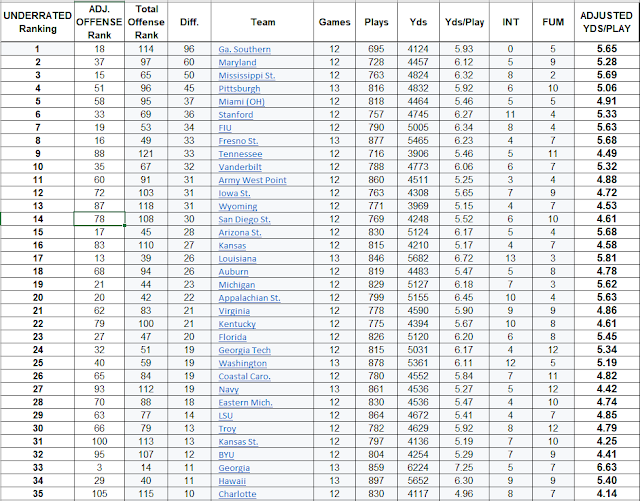
Task: Select the Yds/Play column header
Action: pyautogui.click(x=464, y=22)
